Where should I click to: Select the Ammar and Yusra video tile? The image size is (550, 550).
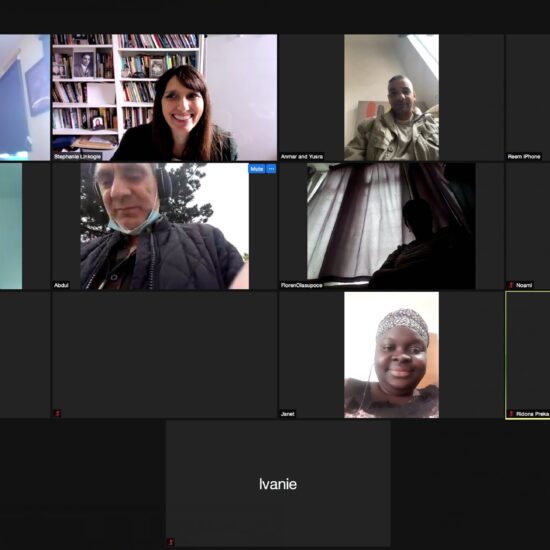click(391, 98)
